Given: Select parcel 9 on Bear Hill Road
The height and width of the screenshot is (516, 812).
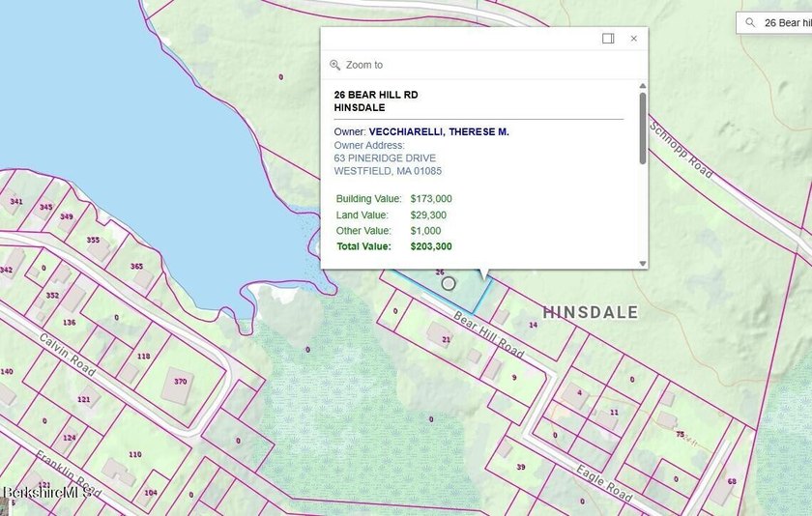Looking at the screenshot, I should [x=514, y=377].
